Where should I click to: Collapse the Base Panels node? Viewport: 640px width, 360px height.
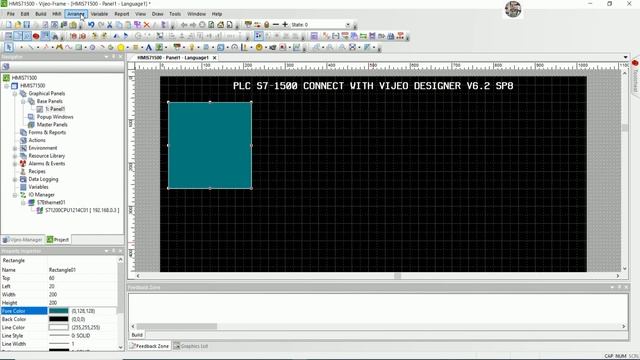click(23, 101)
